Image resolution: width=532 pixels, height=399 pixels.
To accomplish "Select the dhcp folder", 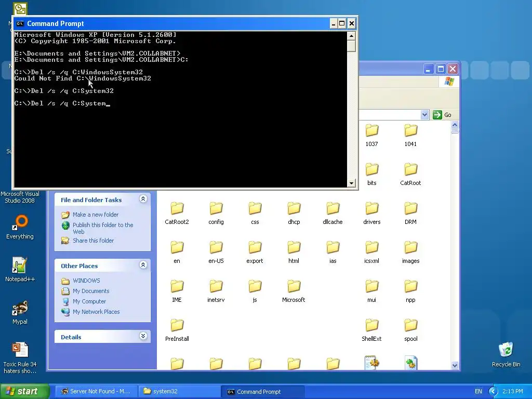I will click(294, 214).
